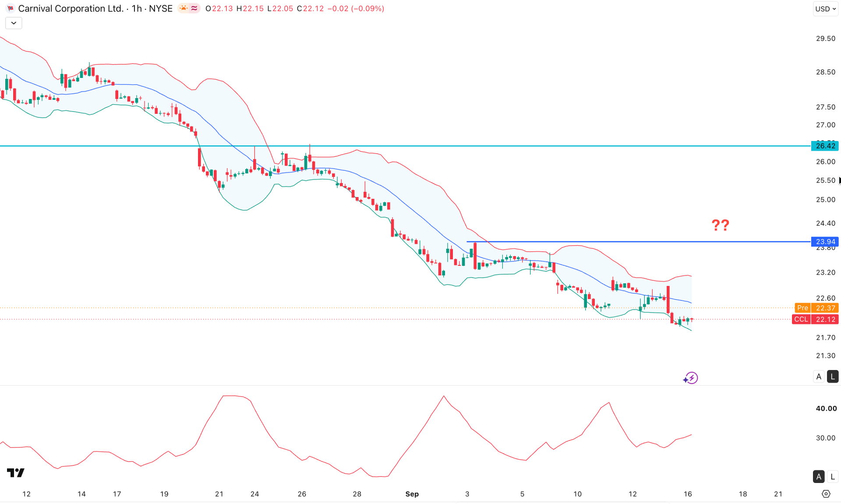Screen dimensions: 841x504
Task: Click the 14 date on time axis
Action: tap(81, 494)
